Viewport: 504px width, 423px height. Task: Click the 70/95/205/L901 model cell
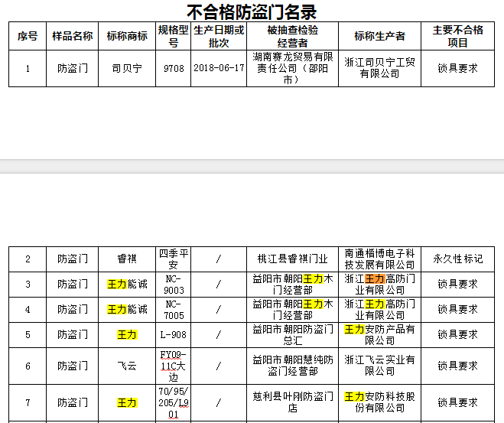pos(174,403)
